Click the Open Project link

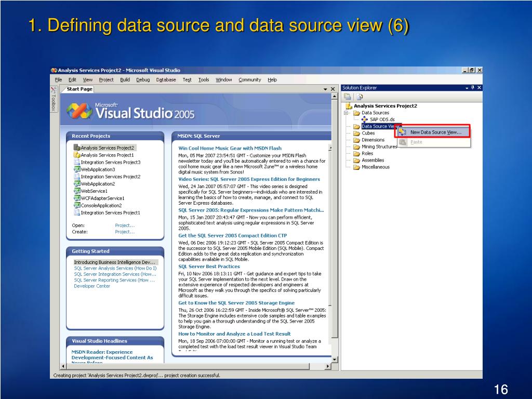click(125, 225)
